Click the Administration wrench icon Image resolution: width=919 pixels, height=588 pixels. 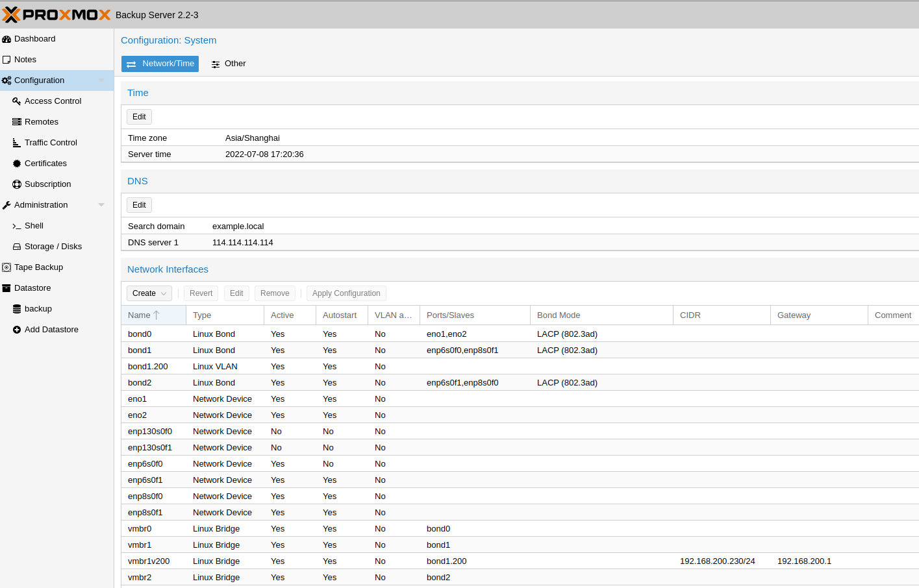6,205
